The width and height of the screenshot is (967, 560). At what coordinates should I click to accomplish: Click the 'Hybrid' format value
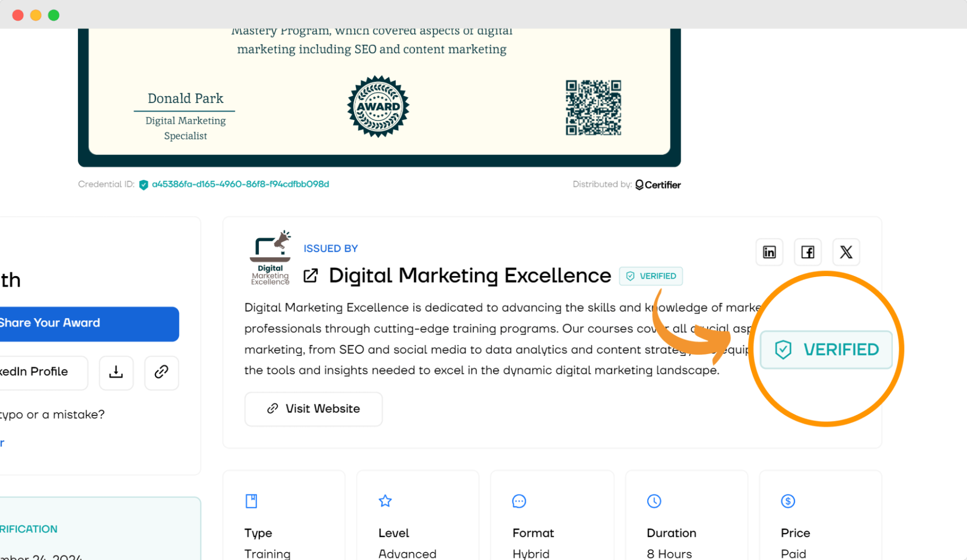[531, 554]
